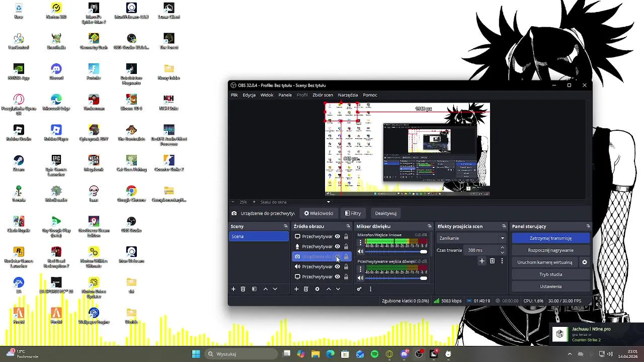Open virtual camera settings gear
Viewport: 644px width, 362px height.
tap(585, 262)
